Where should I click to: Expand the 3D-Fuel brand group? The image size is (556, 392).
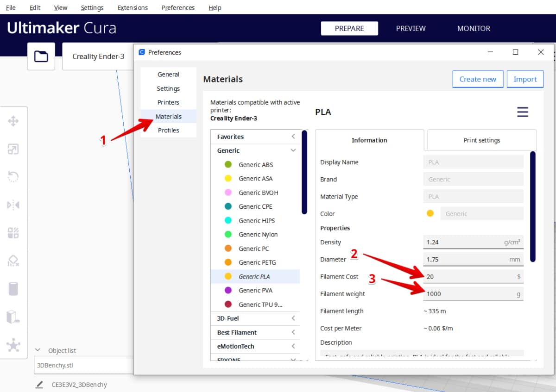[255, 318]
